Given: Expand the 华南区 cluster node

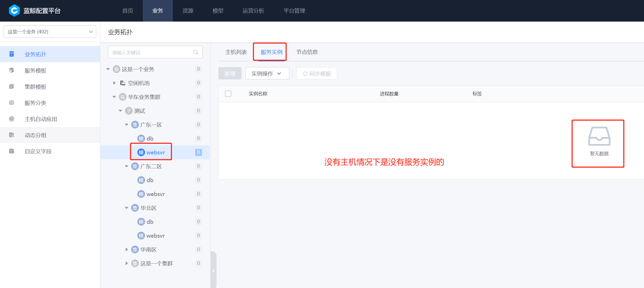Looking at the screenshot, I should click(x=127, y=249).
